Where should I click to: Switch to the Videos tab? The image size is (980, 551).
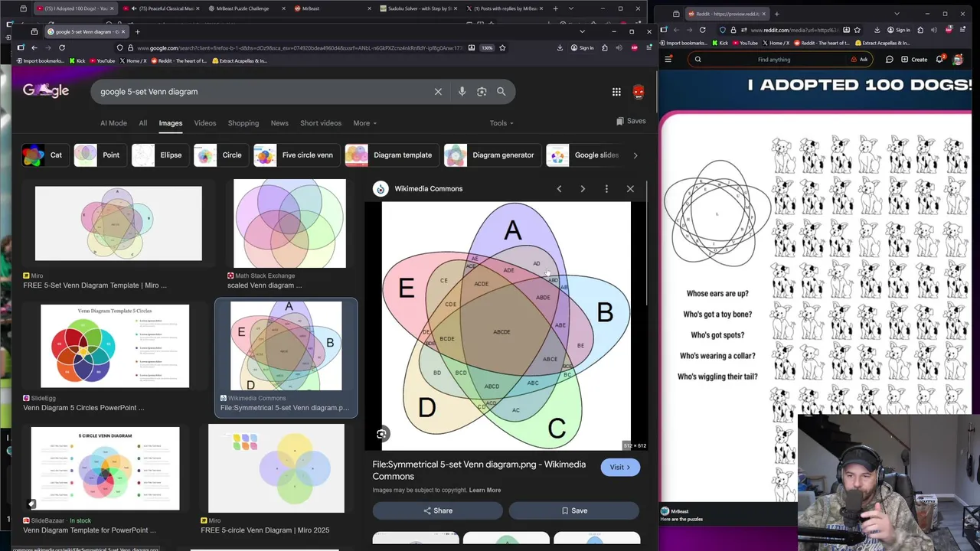[204, 123]
